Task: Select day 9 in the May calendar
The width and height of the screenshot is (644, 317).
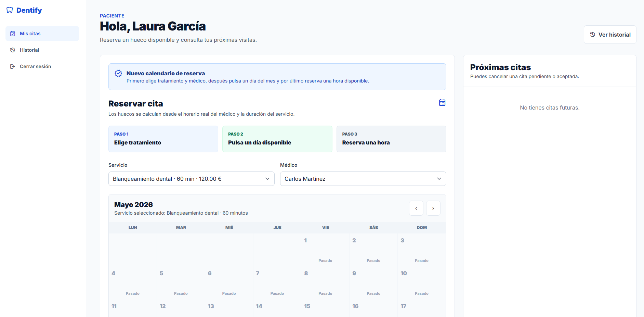Action: click(373, 283)
